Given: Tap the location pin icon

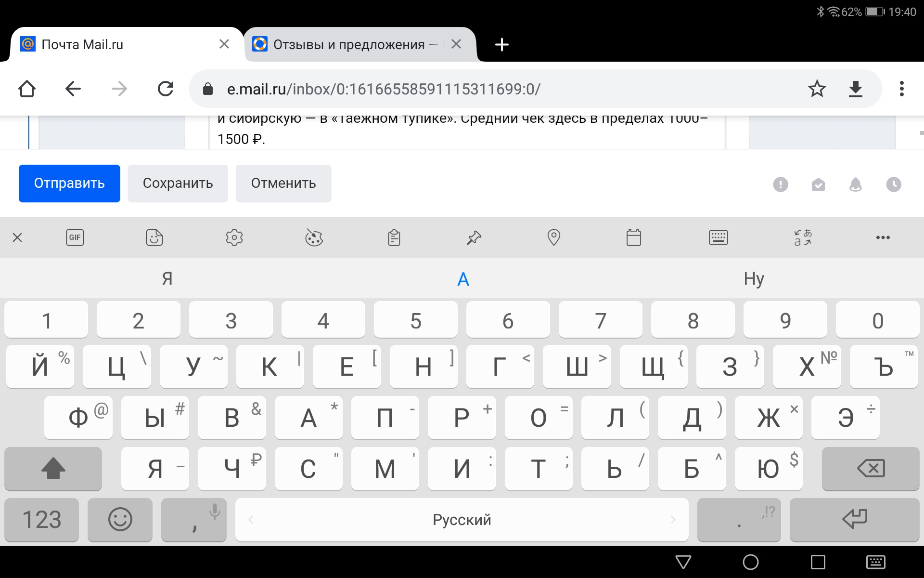Looking at the screenshot, I should pos(554,237).
